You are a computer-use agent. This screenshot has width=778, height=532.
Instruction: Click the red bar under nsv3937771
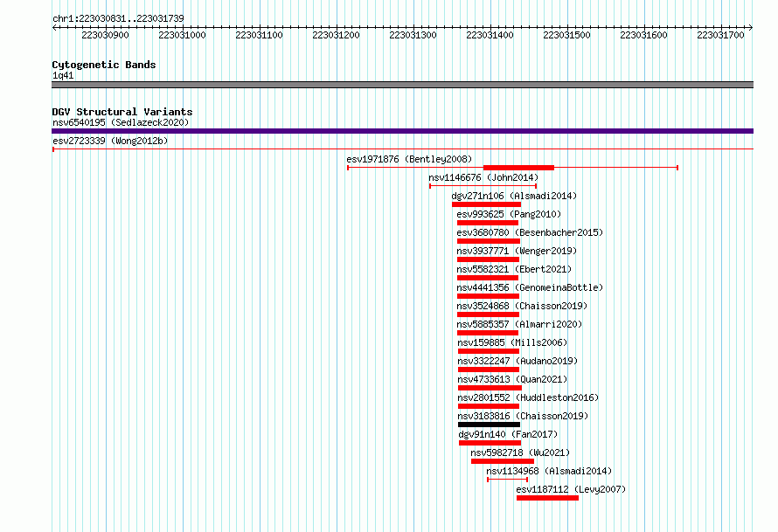pos(489,259)
